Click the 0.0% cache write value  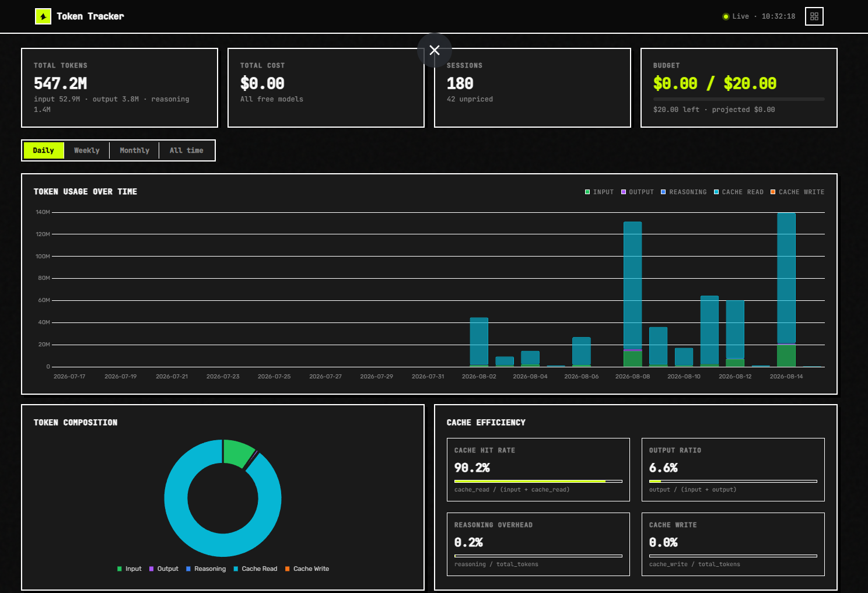(663, 542)
